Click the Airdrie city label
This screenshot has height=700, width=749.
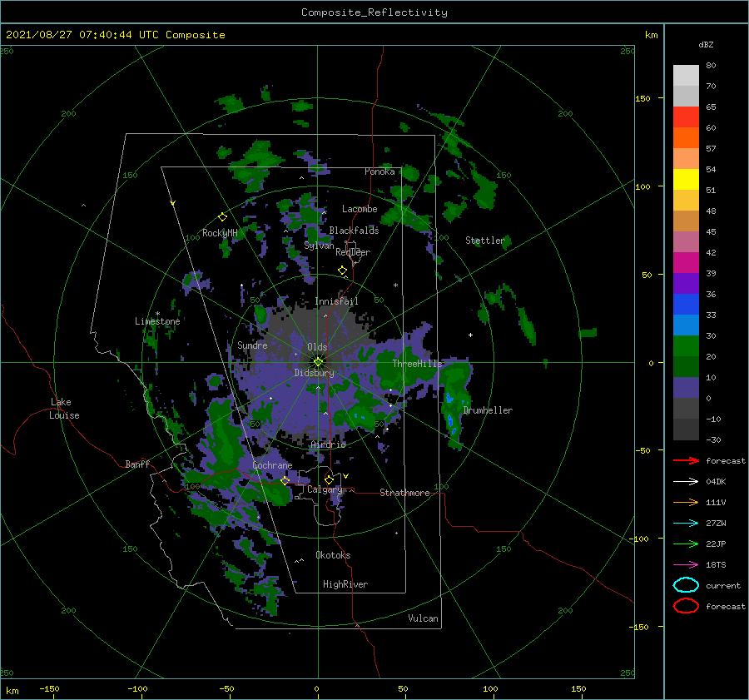click(x=328, y=444)
